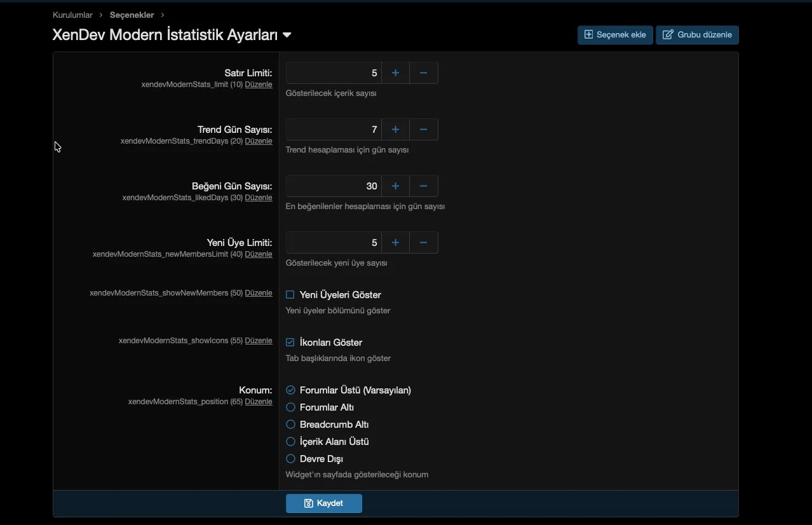The width and height of the screenshot is (812, 525).
Task: Decrease Yeni Üye Limiti by one
Action: coord(424,243)
